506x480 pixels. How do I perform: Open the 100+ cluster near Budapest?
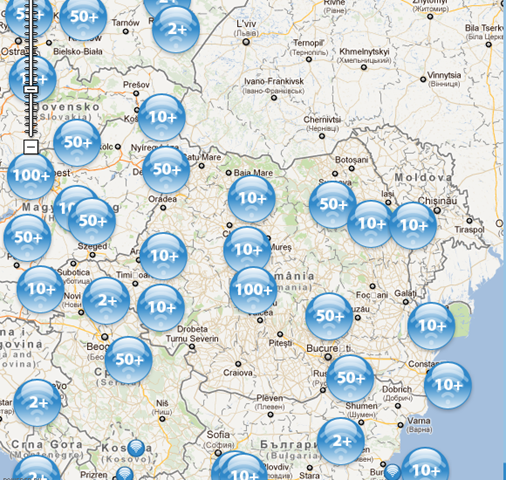pyautogui.click(x=31, y=176)
